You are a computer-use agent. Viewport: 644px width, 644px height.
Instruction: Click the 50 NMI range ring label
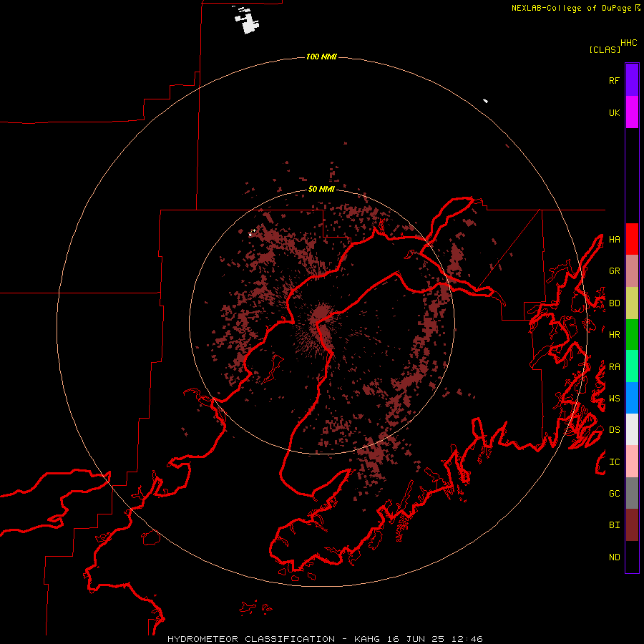click(x=321, y=189)
